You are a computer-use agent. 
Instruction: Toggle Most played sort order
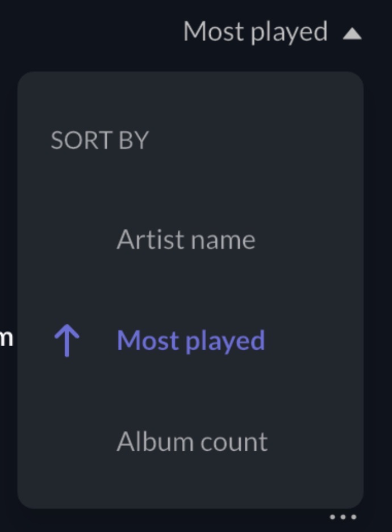(x=66, y=342)
